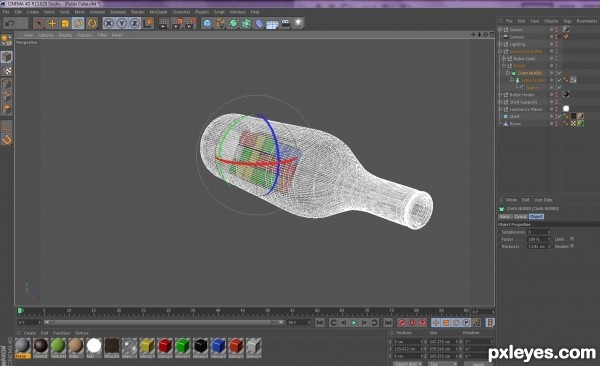Select the Basic tab in attributes
Viewport: 600px width, 366px height.
pos(505,217)
